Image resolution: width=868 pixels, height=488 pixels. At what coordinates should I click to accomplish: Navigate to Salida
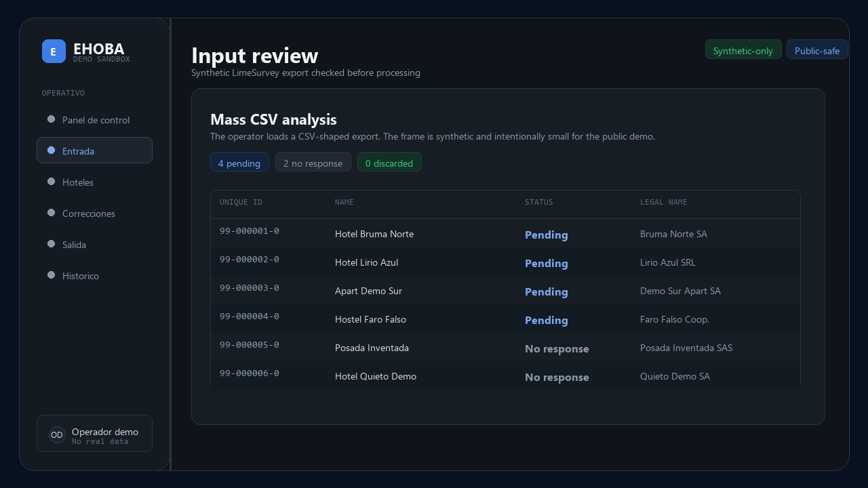point(94,245)
